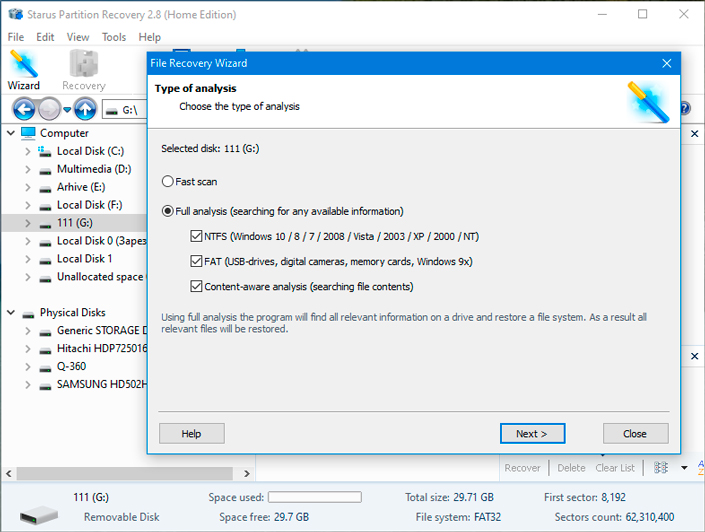This screenshot has height=532, width=705.
Task: Click the removable disk thumbnail in status bar
Action: tap(39, 515)
